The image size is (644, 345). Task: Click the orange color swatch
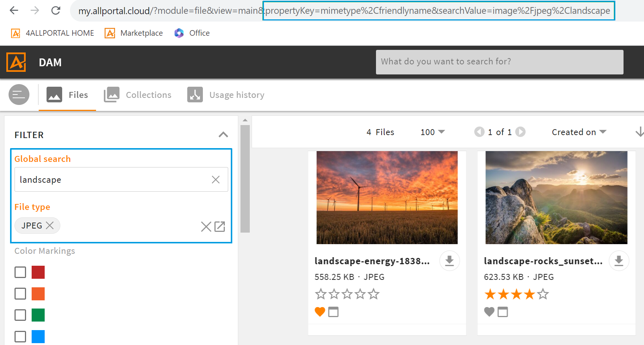tap(38, 294)
